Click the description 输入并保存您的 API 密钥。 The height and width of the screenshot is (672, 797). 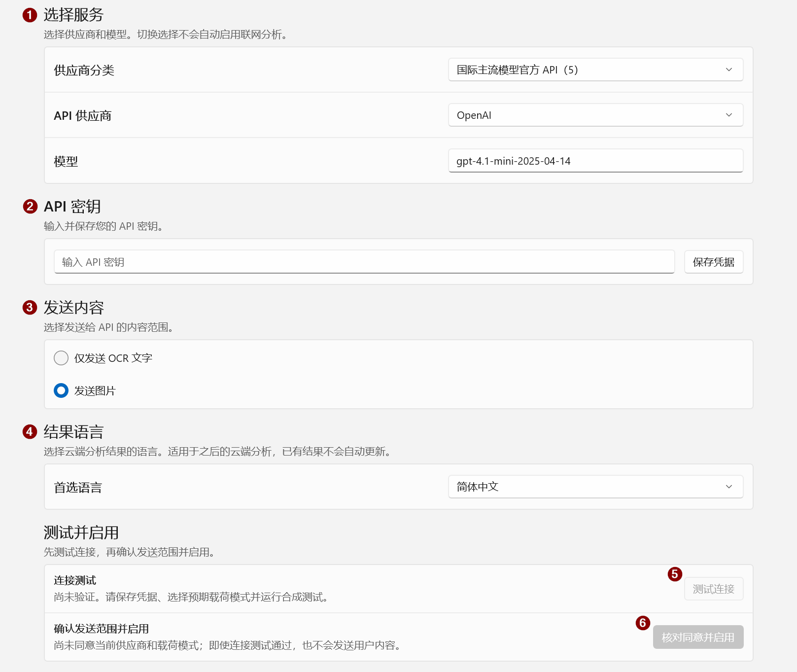(x=104, y=226)
